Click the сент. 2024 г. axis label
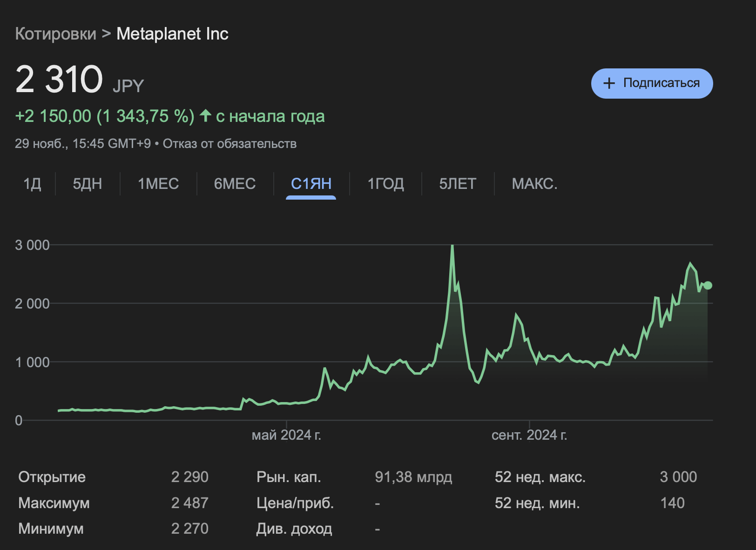 click(x=529, y=435)
